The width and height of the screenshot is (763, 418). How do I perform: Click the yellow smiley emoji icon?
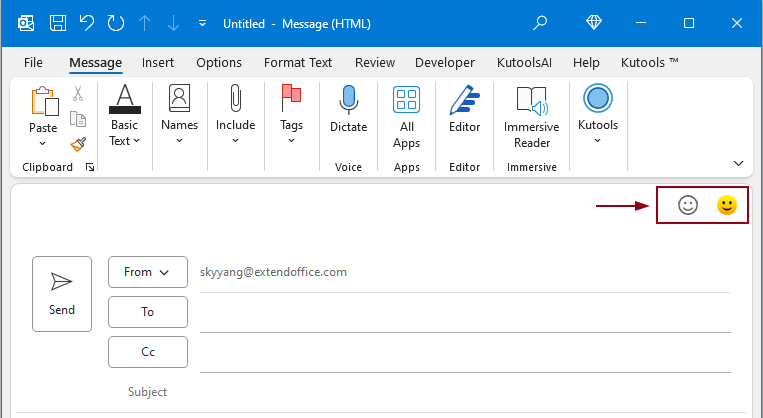pyautogui.click(x=727, y=205)
